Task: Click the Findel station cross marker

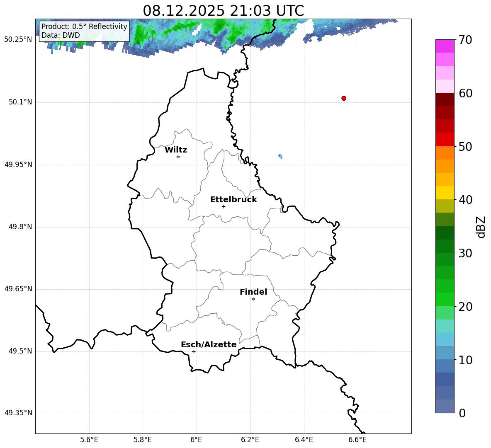Action: click(x=253, y=299)
